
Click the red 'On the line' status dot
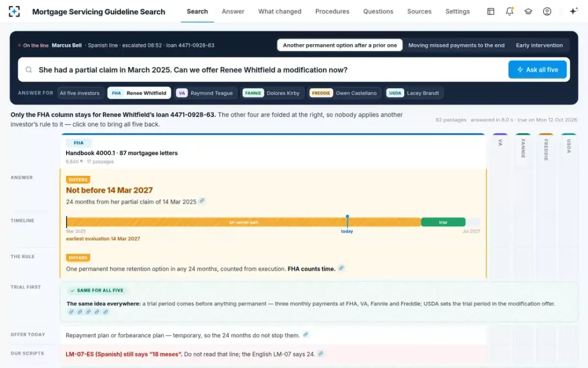pyautogui.click(x=20, y=46)
